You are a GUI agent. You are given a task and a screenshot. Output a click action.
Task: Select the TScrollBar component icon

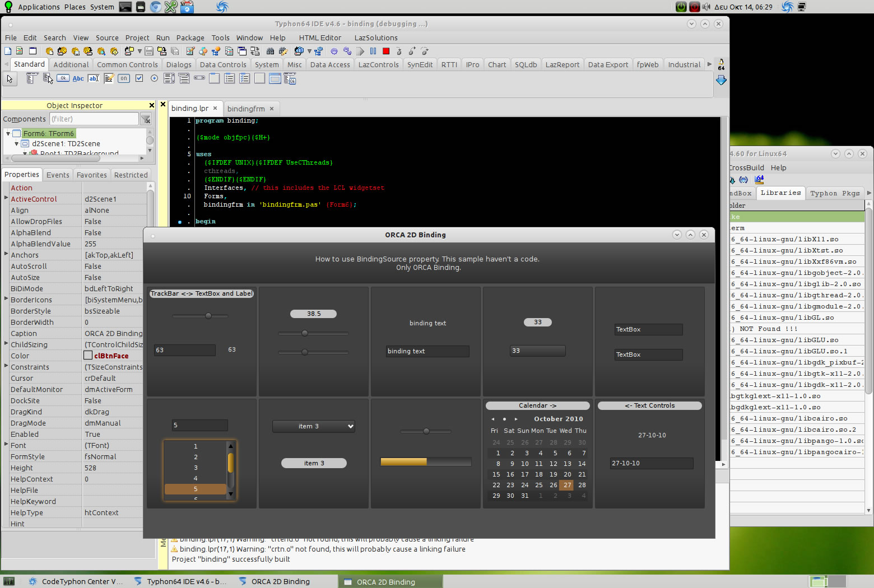click(x=199, y=78)
